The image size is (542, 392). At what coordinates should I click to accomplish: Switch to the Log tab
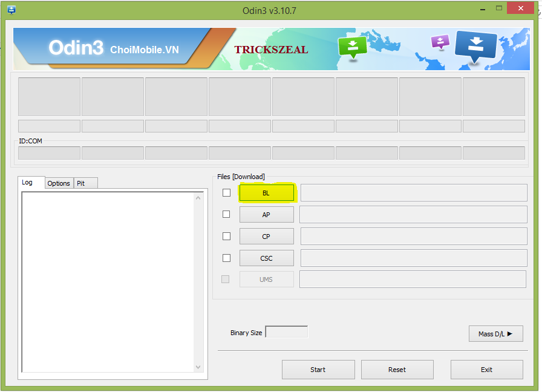31,182
